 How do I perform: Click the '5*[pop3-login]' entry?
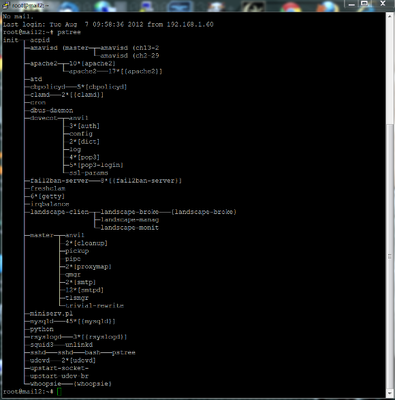click(x=97, y=165)
